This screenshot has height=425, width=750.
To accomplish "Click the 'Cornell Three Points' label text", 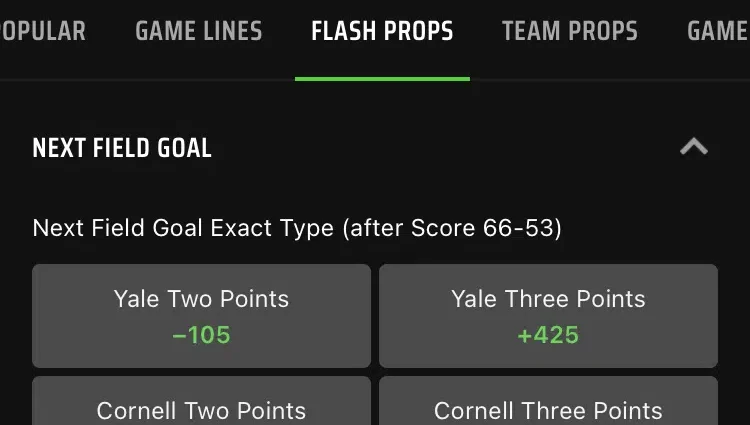I will (x=548, y=411).
